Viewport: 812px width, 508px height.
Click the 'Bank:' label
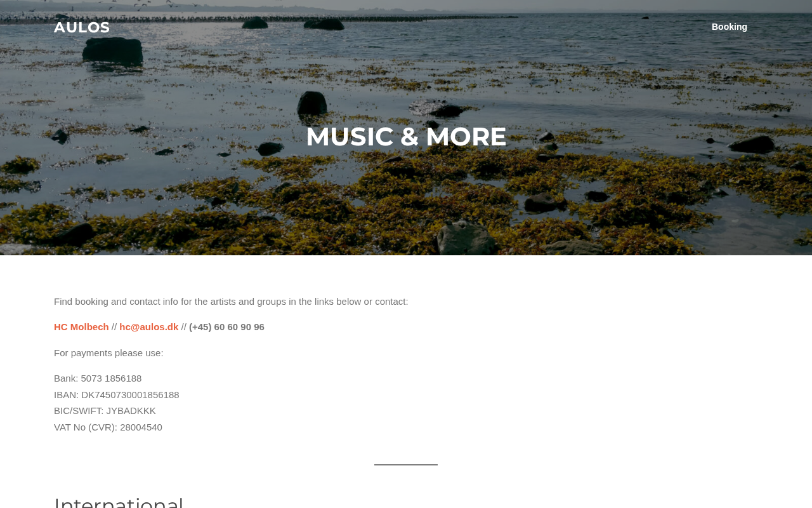coord(66,378)
